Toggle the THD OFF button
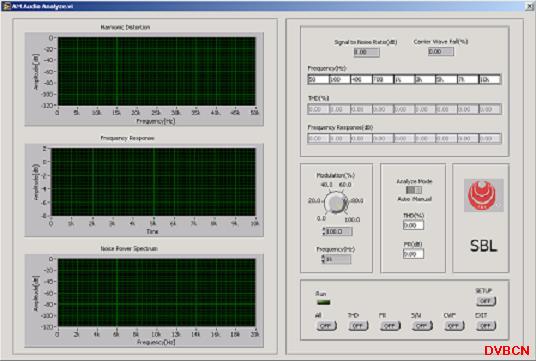The image size is (536, 361). coord(358,325)
